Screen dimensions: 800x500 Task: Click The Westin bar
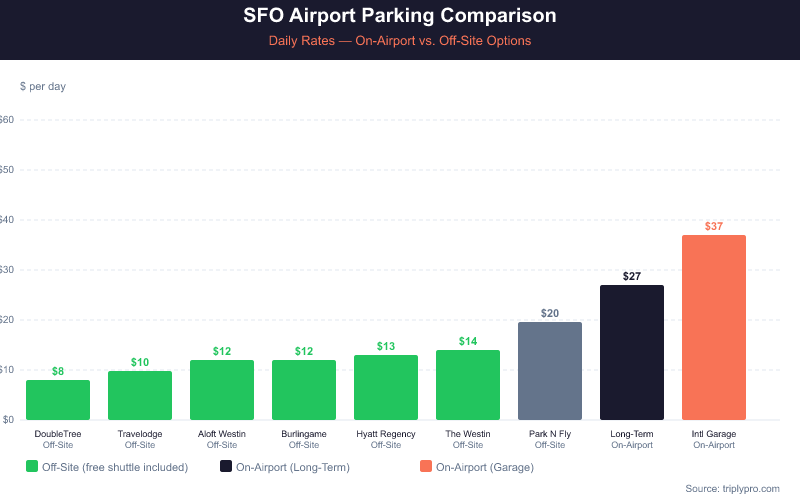[x=468, y=385]
